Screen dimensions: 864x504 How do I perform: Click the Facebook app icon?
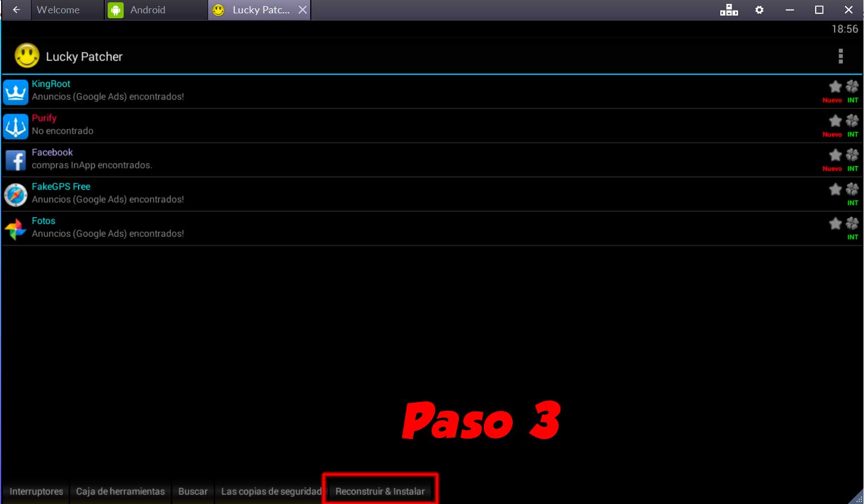pos(16,161)
